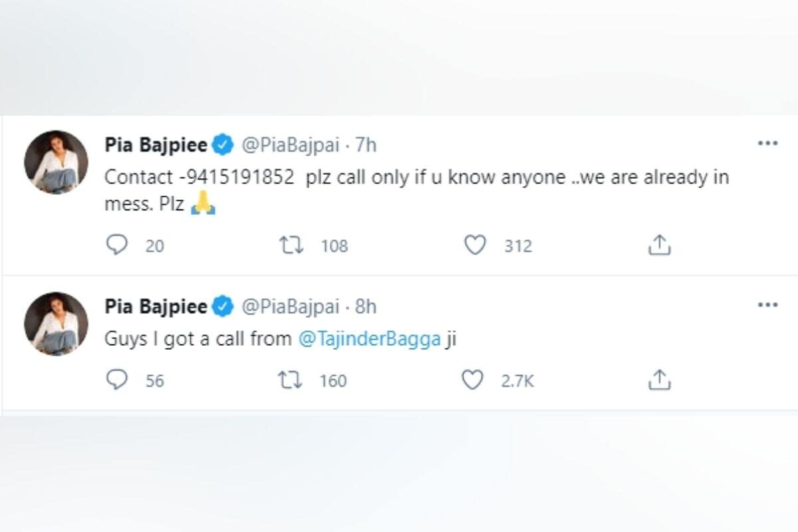This screenshot has width=798, height=532.
Task: Open profile picture on first tweet
Action: click(x=56, y=162)
